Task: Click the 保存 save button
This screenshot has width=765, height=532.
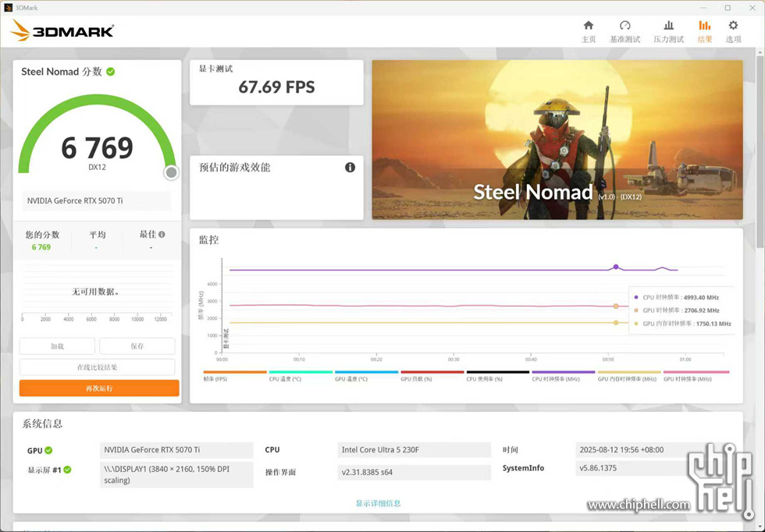Action: pyautogui.click(x=137, y=346)
